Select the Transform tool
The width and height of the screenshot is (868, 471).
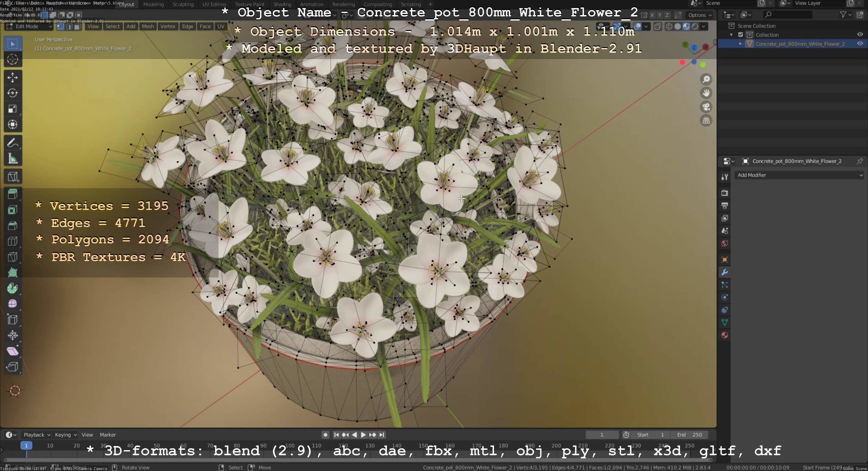(13, 125)
